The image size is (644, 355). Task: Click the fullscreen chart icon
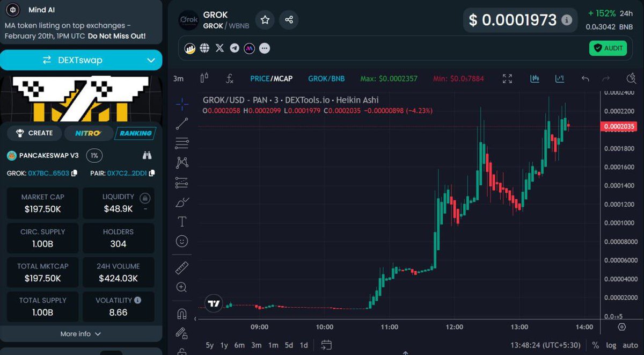507,78
